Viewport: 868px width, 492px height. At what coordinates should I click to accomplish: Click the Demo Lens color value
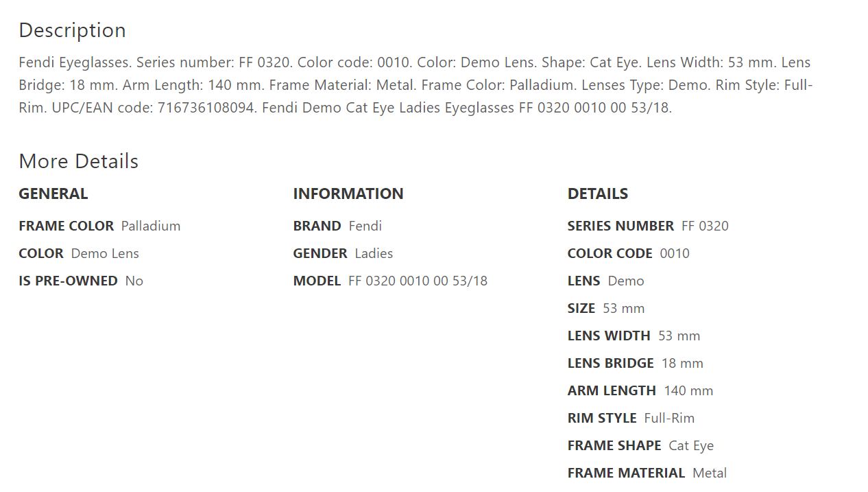(105, 253)
